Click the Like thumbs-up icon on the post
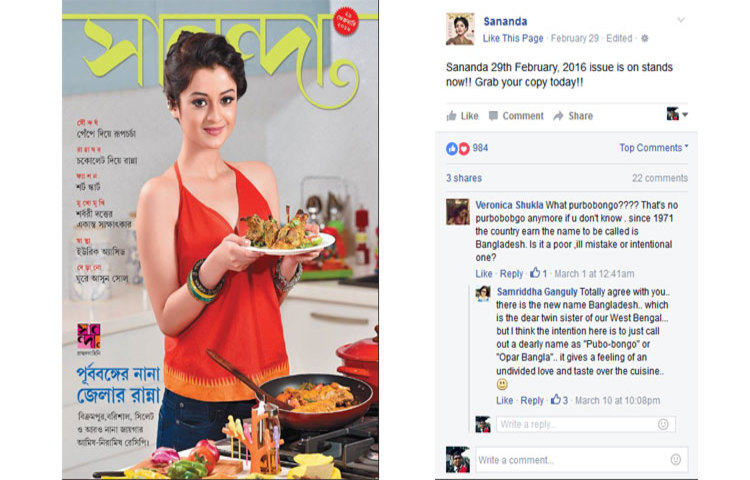The width and height of the screenshot is (750, 480). [451, 116]
